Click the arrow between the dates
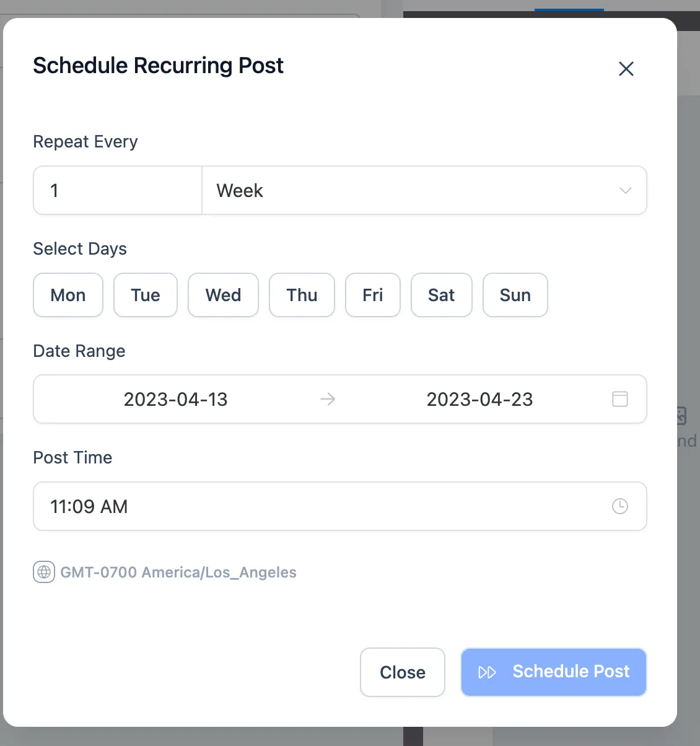The width and height of the screenshot is (700, 746). coord(328,399)
